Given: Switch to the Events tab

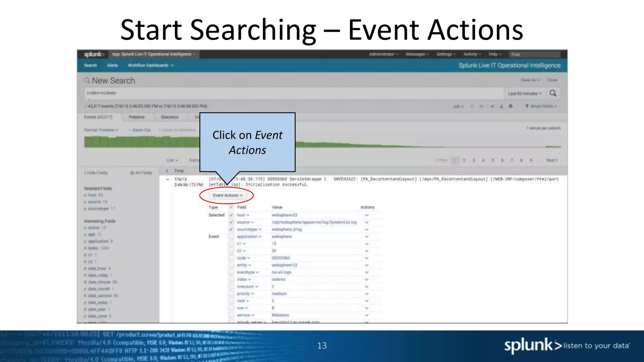Looking at the screenshot, I should click(x=98, y=117).
